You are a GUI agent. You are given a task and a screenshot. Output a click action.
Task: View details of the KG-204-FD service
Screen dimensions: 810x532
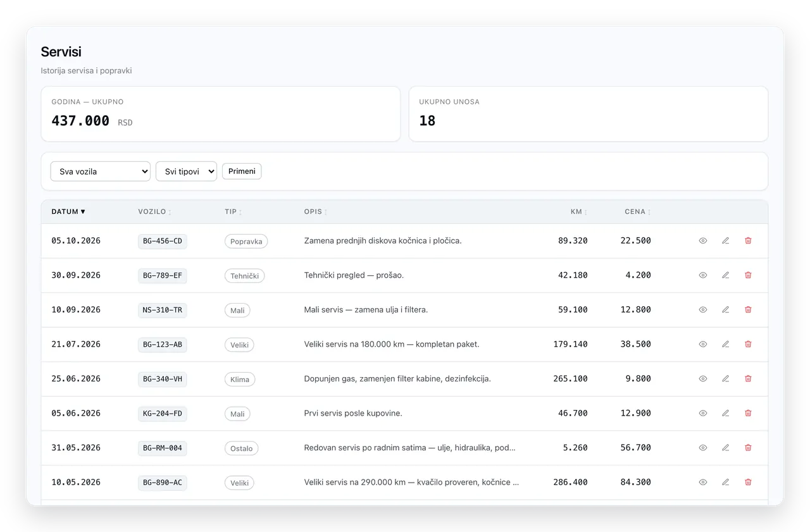(x=702, y=413)
